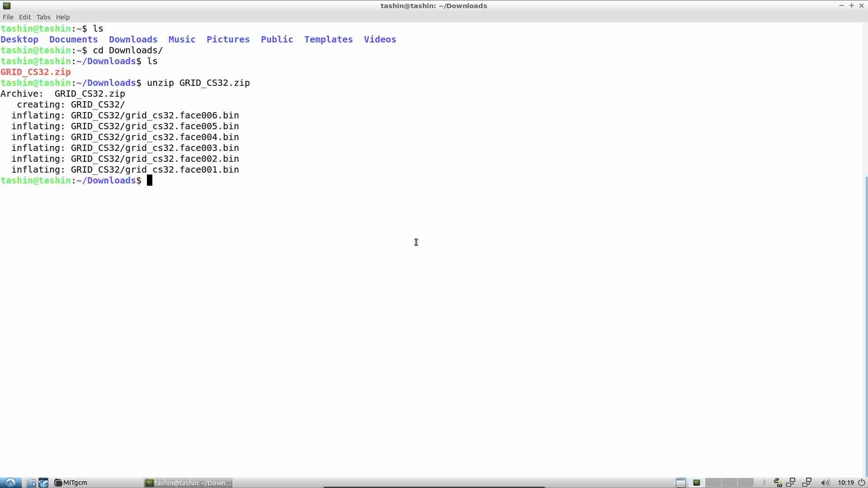Click window title 'tashin@tashin: ~/Downloads'
The width and height of the screenshot is (868, 488).
(434, 6)
